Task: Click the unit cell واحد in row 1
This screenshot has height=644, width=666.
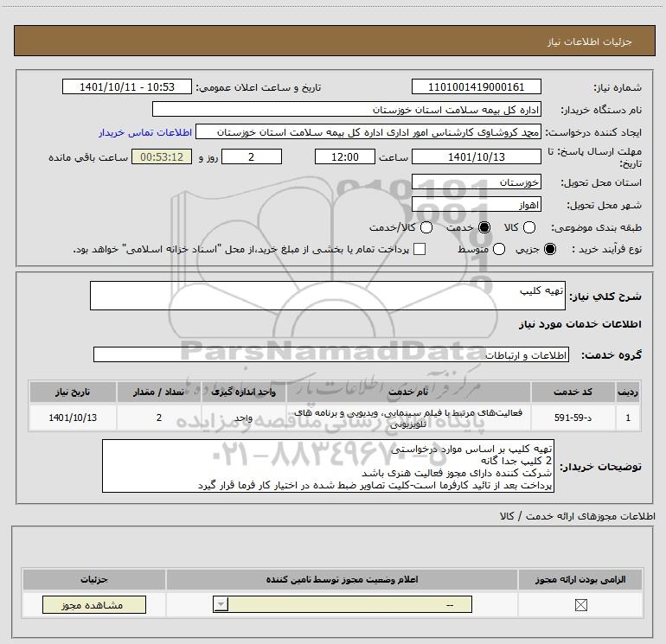Action: [x=243, y=418]
